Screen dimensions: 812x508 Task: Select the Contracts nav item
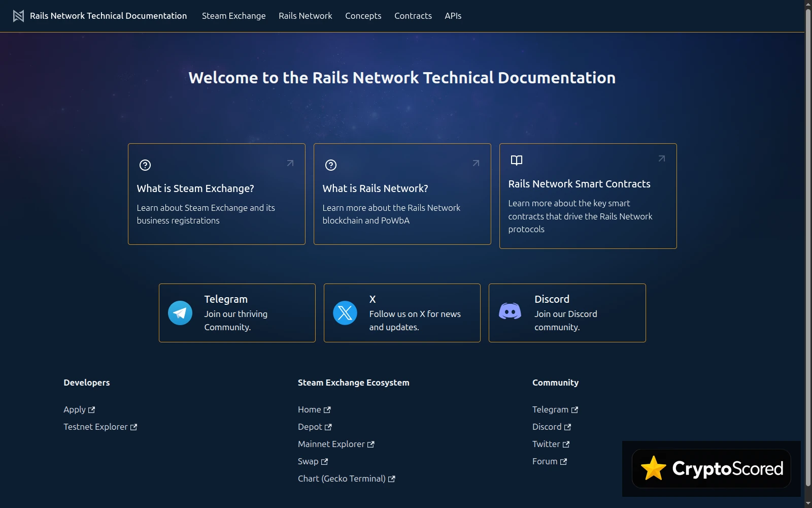tap(413, 16)
